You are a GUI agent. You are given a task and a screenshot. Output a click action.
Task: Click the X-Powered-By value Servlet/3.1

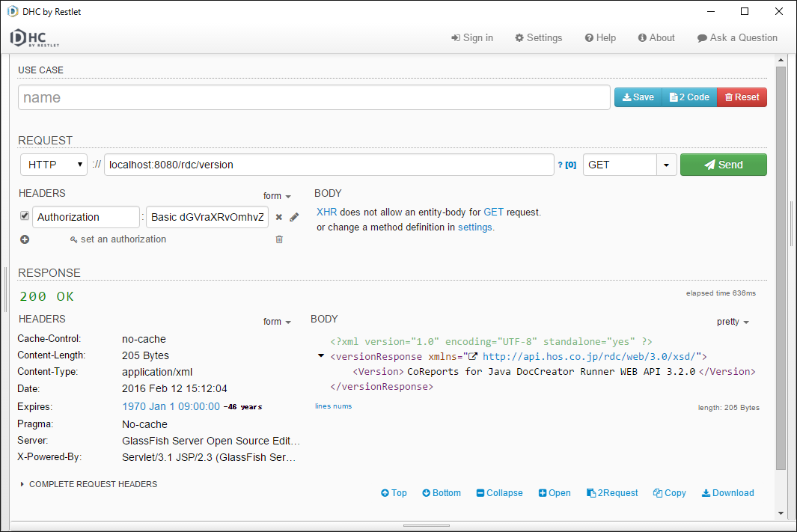208,457
